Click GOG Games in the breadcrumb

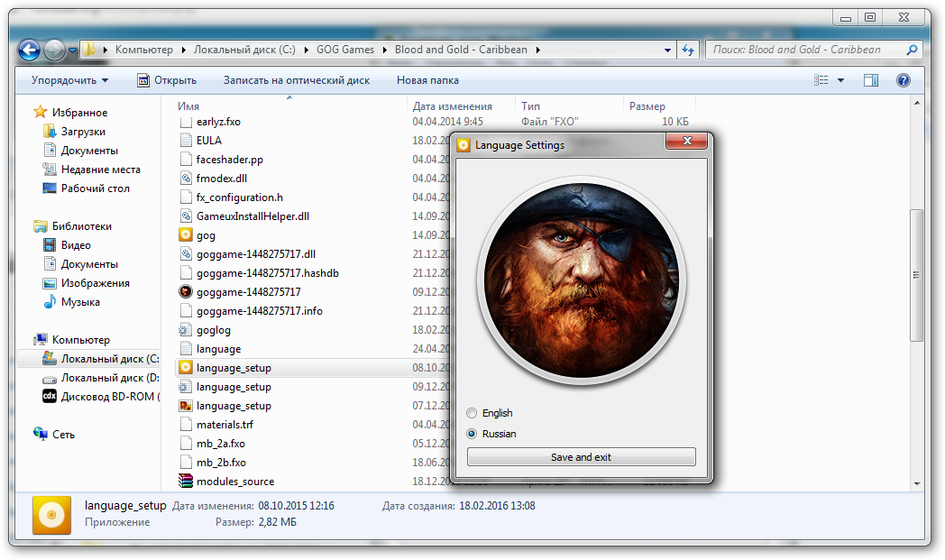point(345,50)
